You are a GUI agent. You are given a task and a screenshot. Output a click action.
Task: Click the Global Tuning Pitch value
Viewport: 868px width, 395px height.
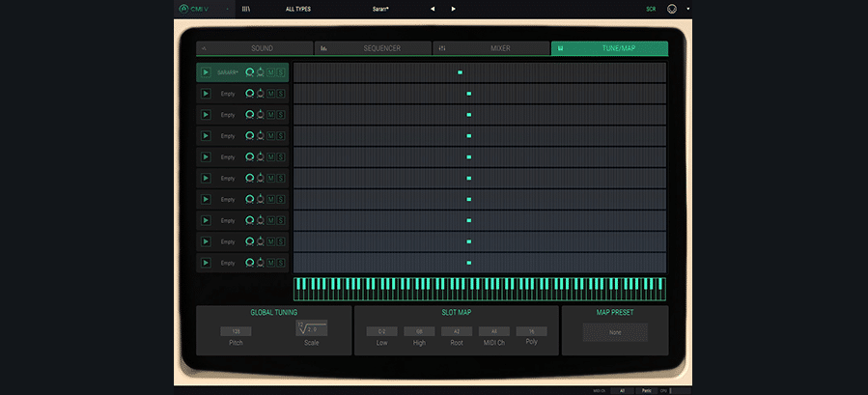click(x=236, y=331)
